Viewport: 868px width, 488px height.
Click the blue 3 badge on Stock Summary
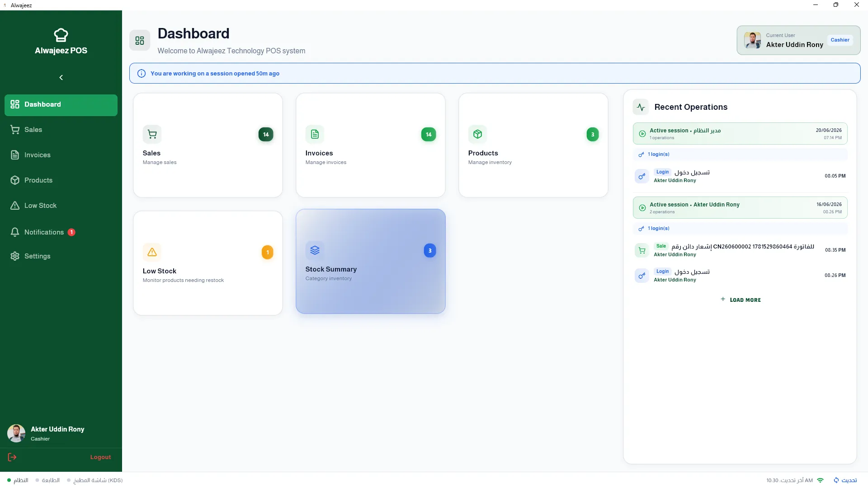coord(430,251)
